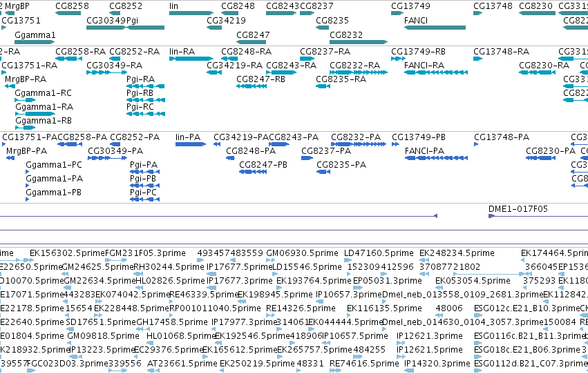Click the CG8258-PA protein feature
Screen dimensions: 588x374
(x=70, y=144)
